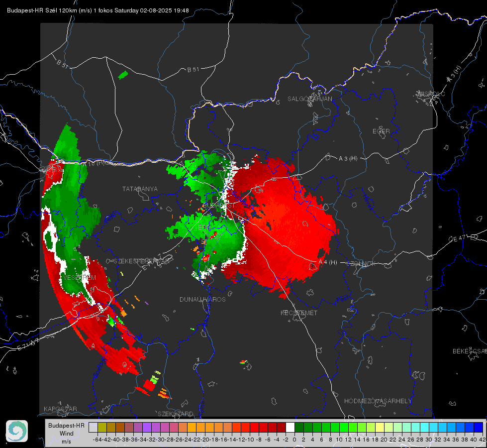Click the VESZPRÉM city label
This screenshot has width=487, height=448.
pos(80,278)
